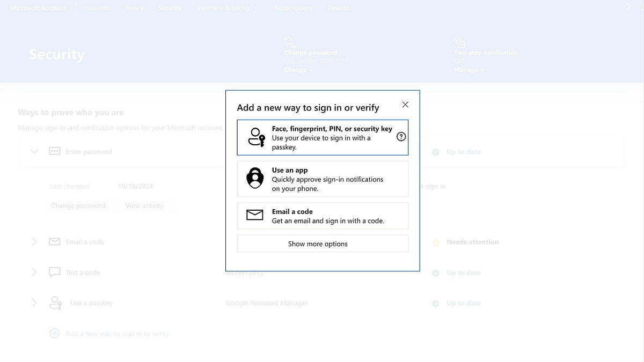The image size is (644, 362).
Task: Close the Add a new way dialog
Action: [x=405, y=105]
